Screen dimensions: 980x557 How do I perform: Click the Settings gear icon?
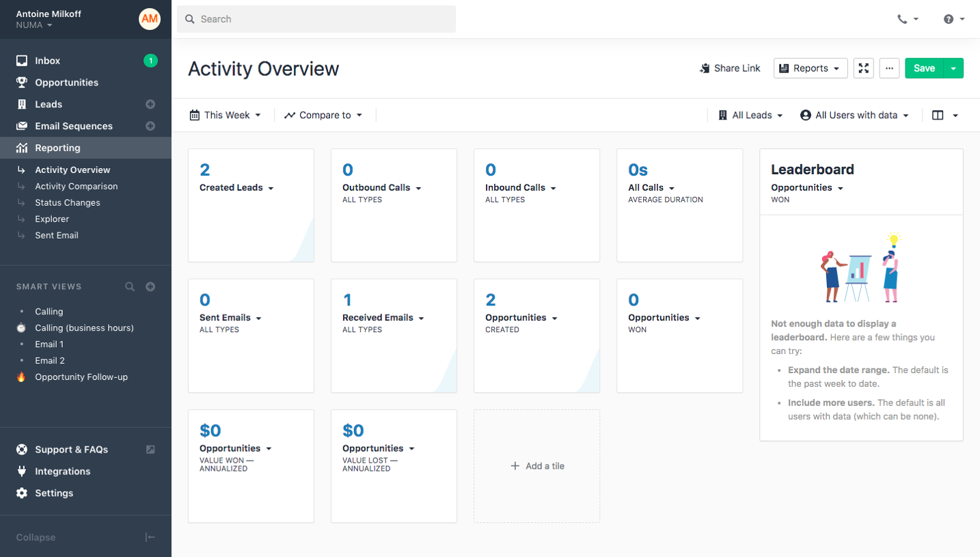[x=22, y=493]
